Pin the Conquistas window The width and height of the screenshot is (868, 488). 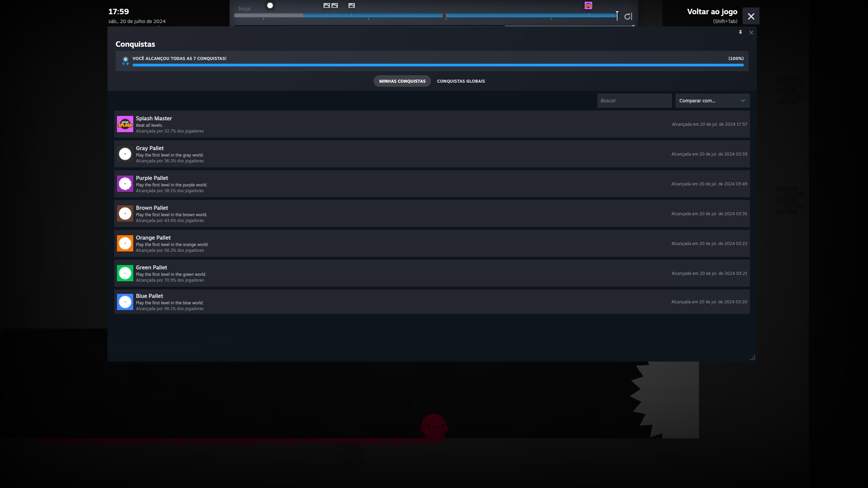[740, 32]
